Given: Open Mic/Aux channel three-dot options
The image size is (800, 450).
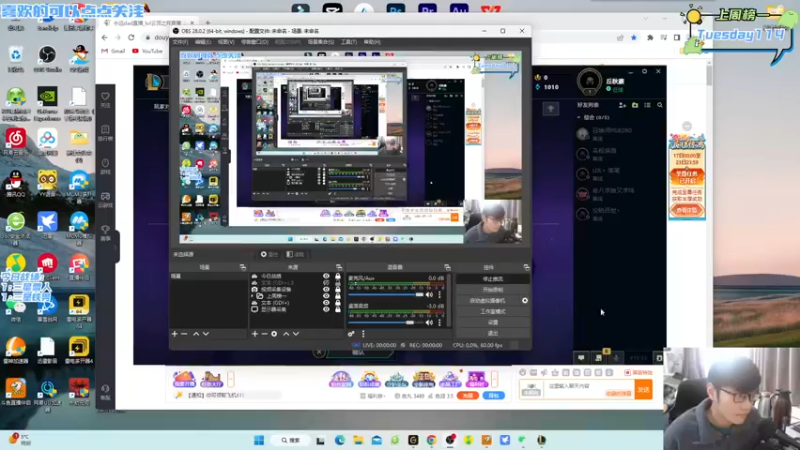Looking at the screenshot, I should 439,294.
